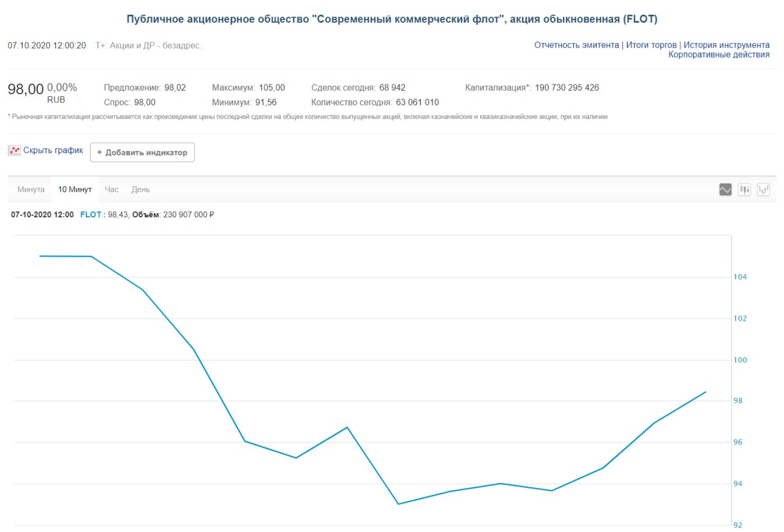The height and width of the screenshot is (532, 784).
Task: Click the Количество сегодня value 63 061 010
Action: coord(417,102)
